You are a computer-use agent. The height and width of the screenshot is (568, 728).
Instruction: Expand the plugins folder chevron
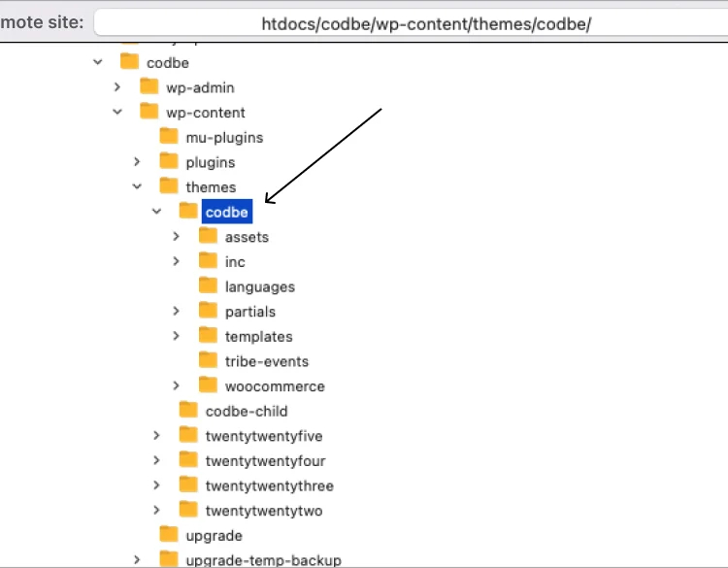137,161
